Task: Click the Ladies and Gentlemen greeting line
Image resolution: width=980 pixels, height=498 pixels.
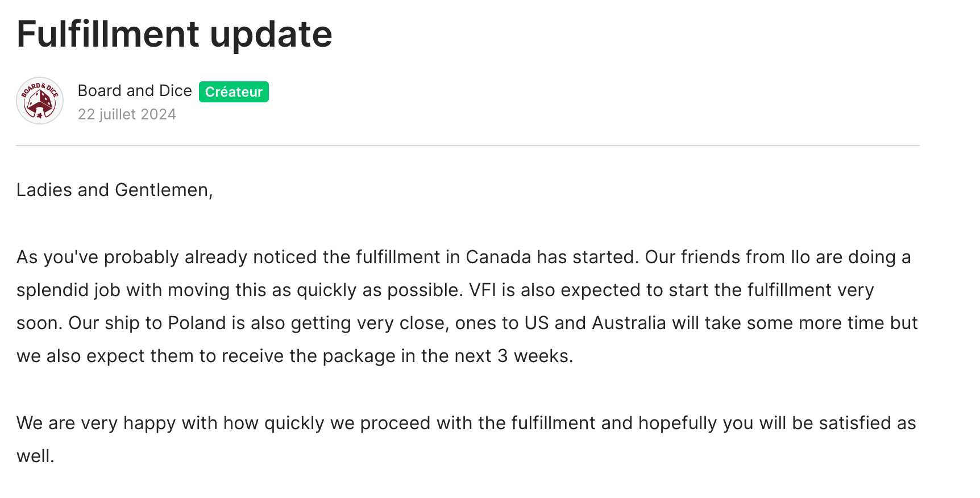Action: click(115, 190)
